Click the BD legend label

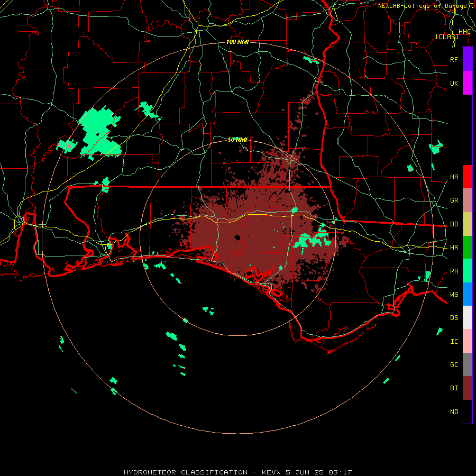[454, 224]
